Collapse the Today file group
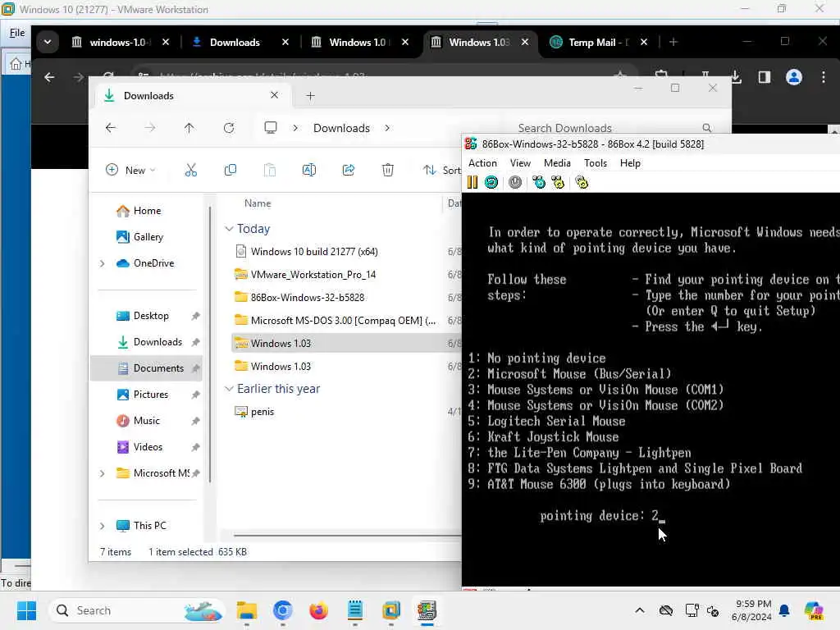The width and height of the screenshot is (840, 630). click(x=230, y=229)
